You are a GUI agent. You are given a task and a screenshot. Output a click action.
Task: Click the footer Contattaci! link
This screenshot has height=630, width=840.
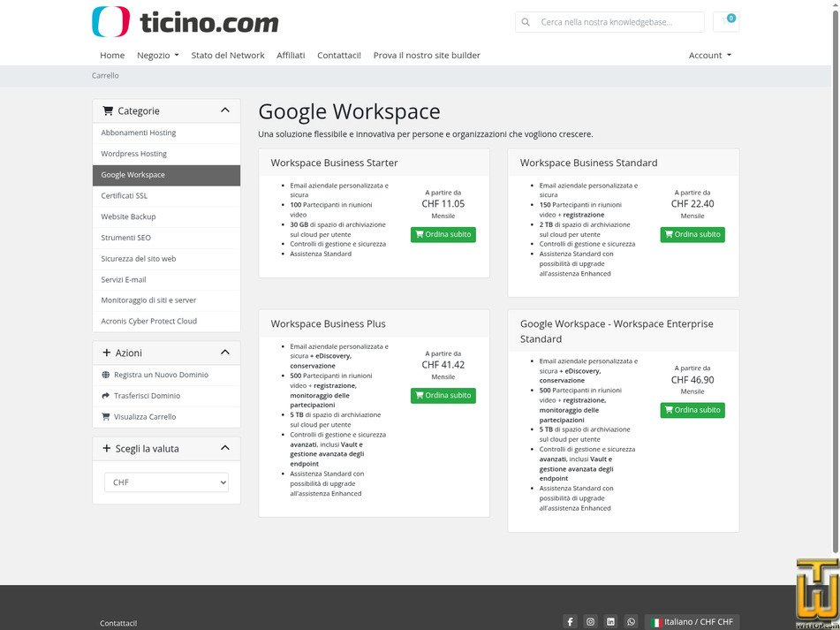click(x=118, y=623)
